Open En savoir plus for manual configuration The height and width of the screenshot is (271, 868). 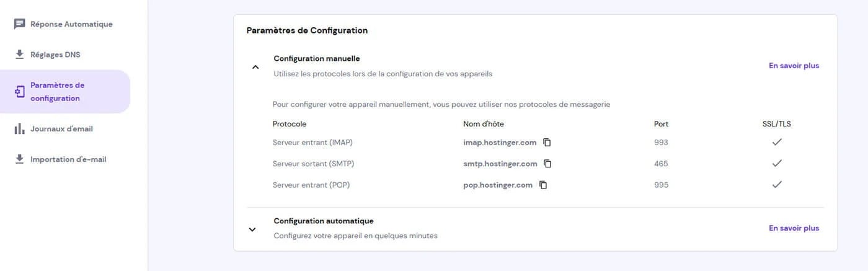coord(794,66)
